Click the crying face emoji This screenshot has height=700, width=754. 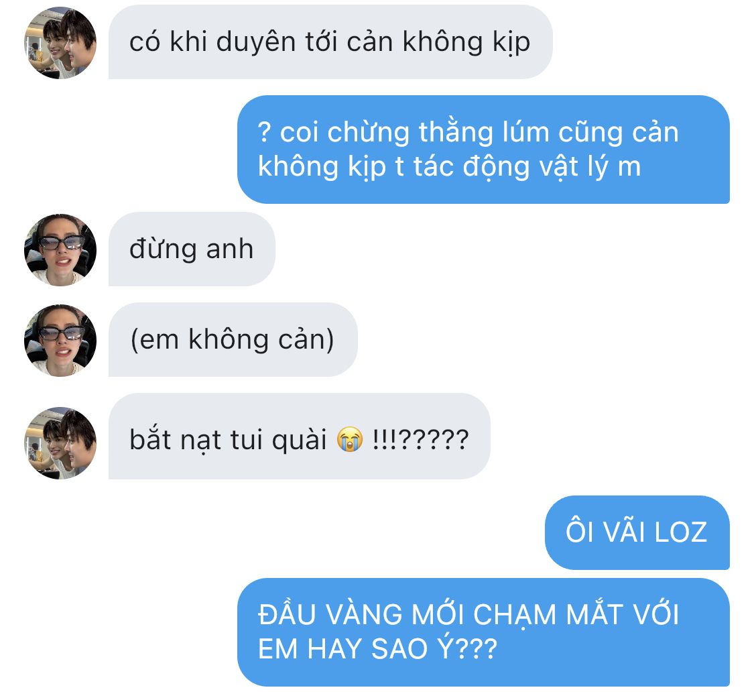coord(350,439)
